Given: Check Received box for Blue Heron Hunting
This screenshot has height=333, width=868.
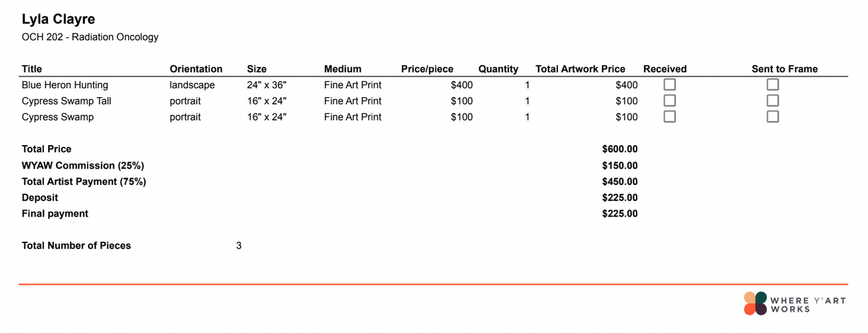Looking at the screenshot, I should [x=669, y=85].
